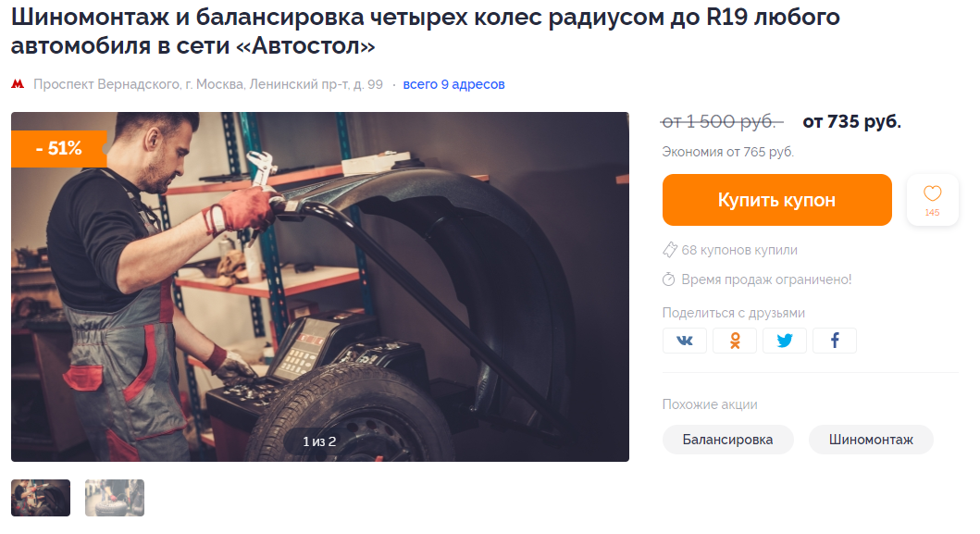This screenshot has width=980, height=534.
Task: Click the timer icon by limited sale
Action: (x=669, y=279)
